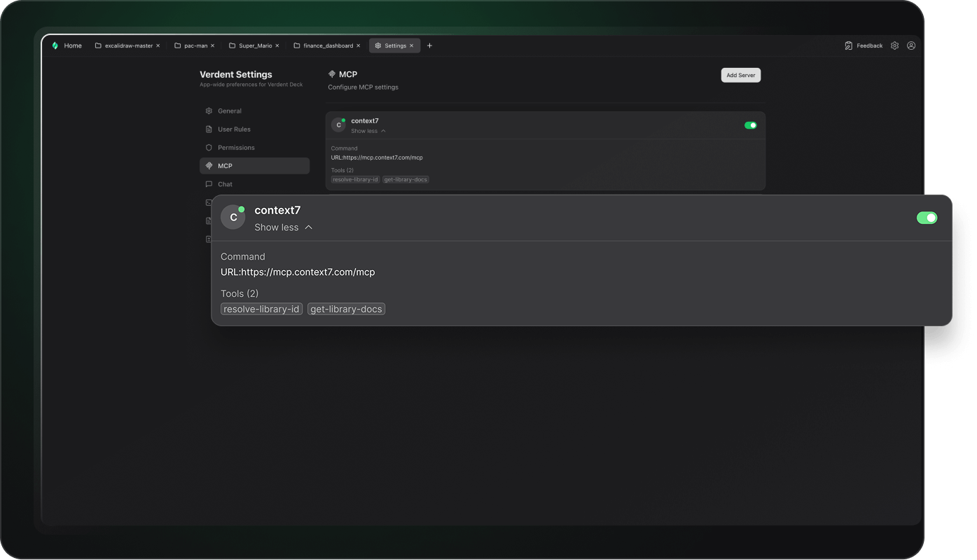Open Chat settings section
The width and height of the screenshot is (977, 560).
click(254, 184)
